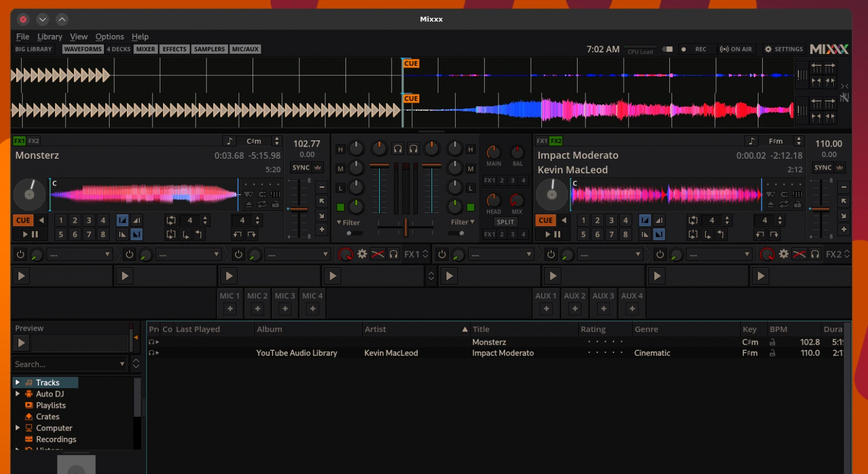Open last effect selector dropdown in FX2

pos(718,255)
